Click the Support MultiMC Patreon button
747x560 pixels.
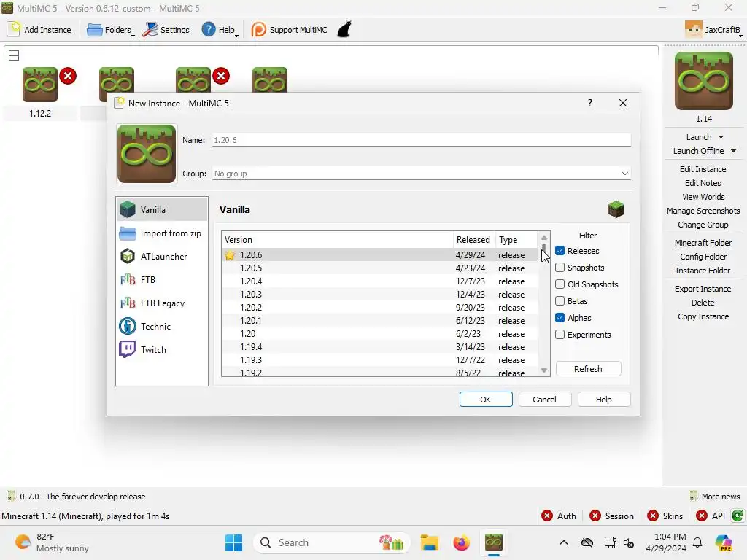[289, 29]
